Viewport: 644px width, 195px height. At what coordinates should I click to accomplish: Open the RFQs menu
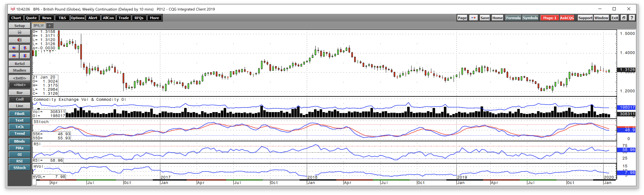[x=139, y=18]
